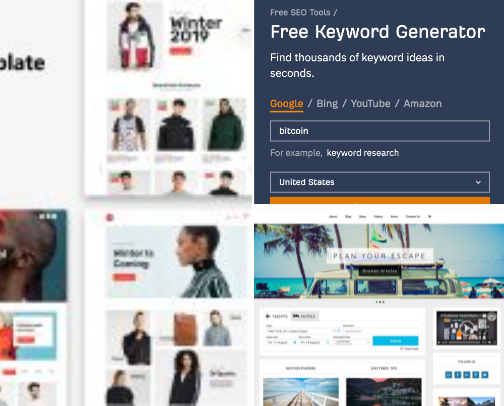Select the Amazon search engine tab
504x406 pixels.
click(423, 104)
